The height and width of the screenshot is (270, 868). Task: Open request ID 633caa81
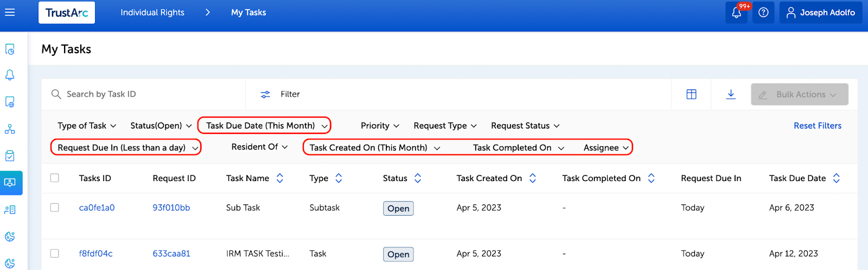pos(171,254)
